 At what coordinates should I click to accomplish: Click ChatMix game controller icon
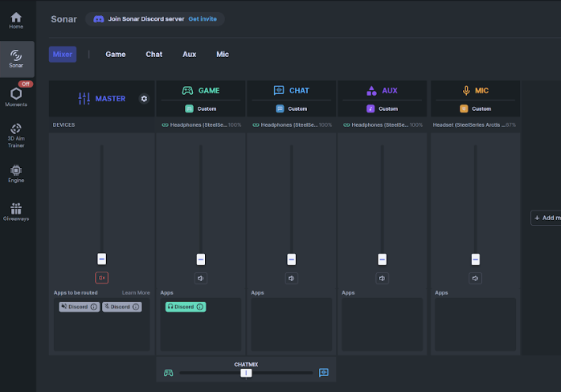(168, 373)
